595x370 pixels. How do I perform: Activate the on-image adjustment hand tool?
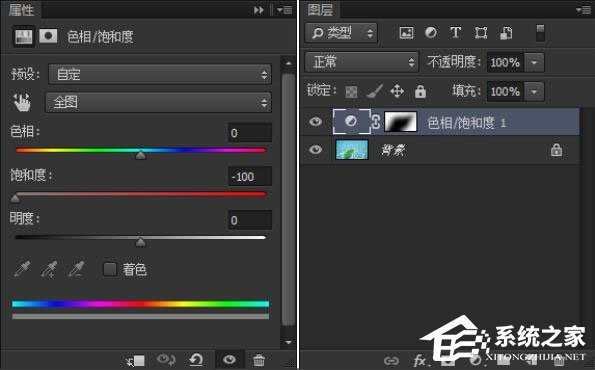(x=22, y=102)
